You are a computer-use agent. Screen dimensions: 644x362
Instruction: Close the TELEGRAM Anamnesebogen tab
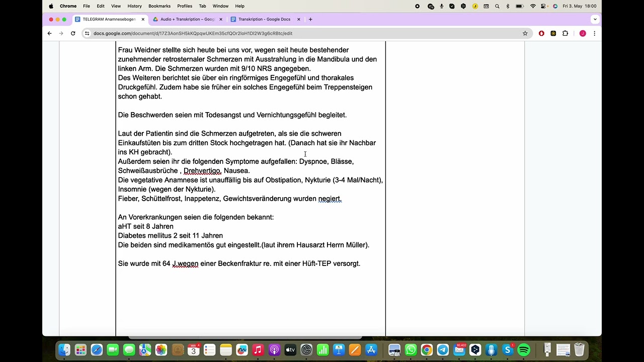tap(143, 19)
